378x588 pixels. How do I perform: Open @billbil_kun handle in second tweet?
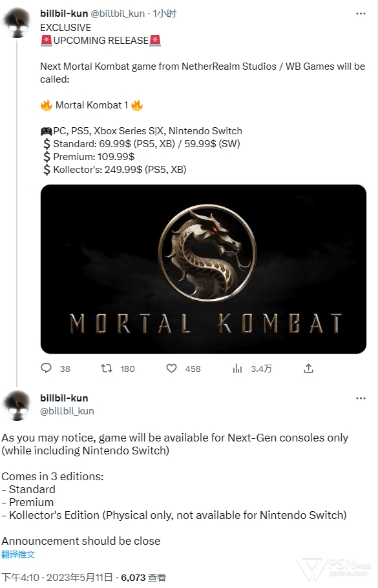(67, 411)
